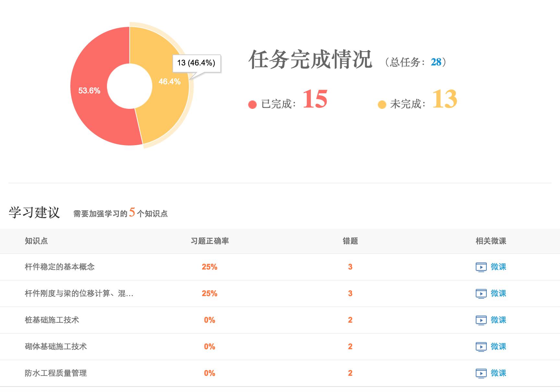This screenshot has width=560, height=392.
Task: Click video icon for 杆件刚度与梁的位移计算 row
Action: (481, 294)
